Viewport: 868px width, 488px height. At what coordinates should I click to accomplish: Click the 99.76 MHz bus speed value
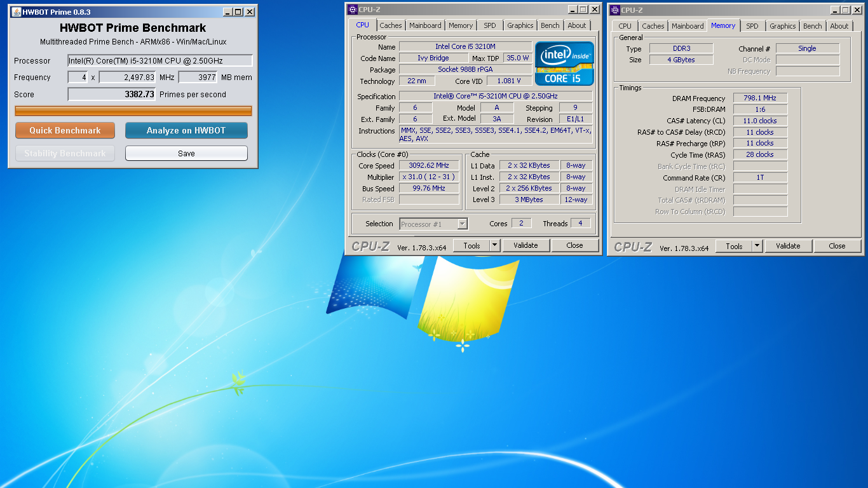pos(429,188)
